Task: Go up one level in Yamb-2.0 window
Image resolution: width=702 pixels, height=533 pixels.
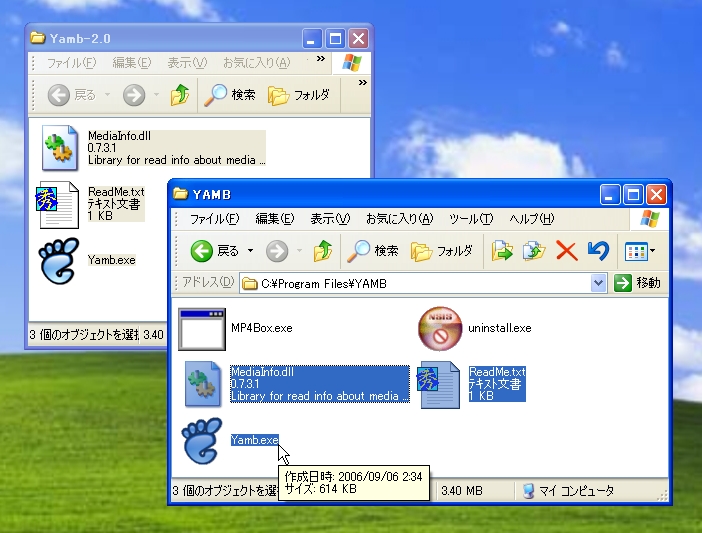Action: [x=180, y=95]
